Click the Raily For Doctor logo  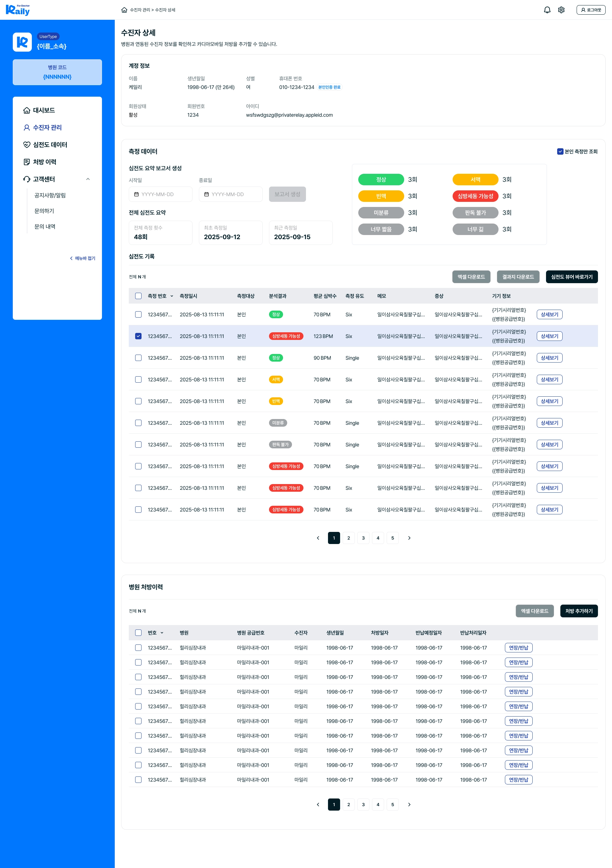[x=18, y=10]
